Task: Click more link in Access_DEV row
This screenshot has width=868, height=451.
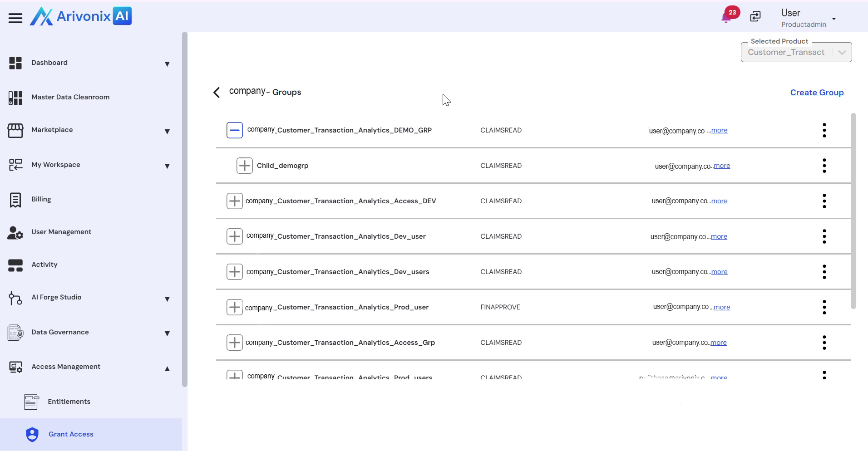Action: point(719,201)
